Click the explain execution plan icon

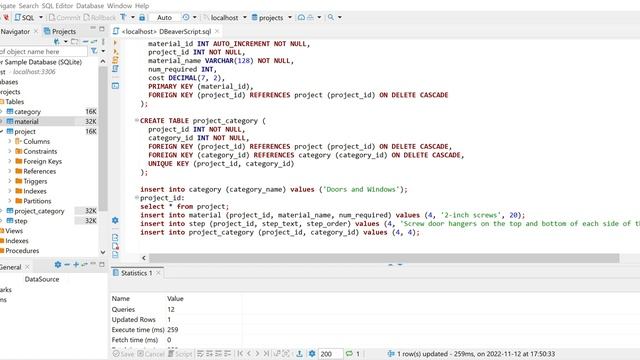click(116, 69)
